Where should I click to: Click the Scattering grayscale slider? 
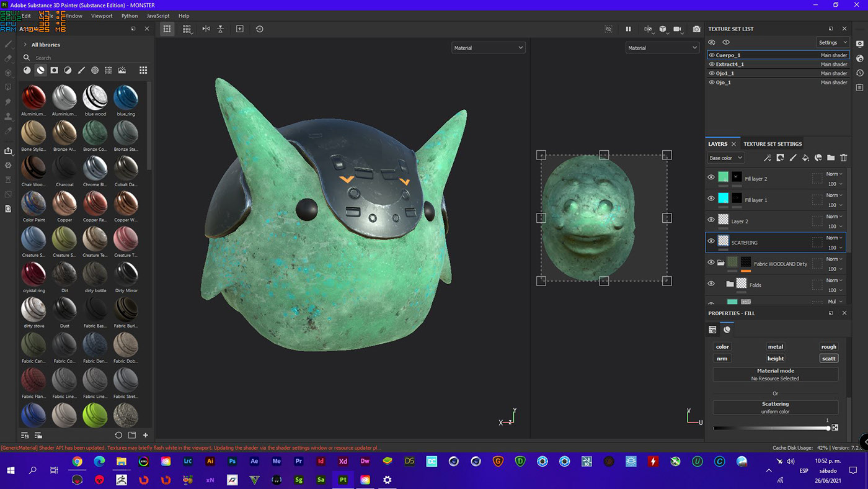(x=771, y=428)
